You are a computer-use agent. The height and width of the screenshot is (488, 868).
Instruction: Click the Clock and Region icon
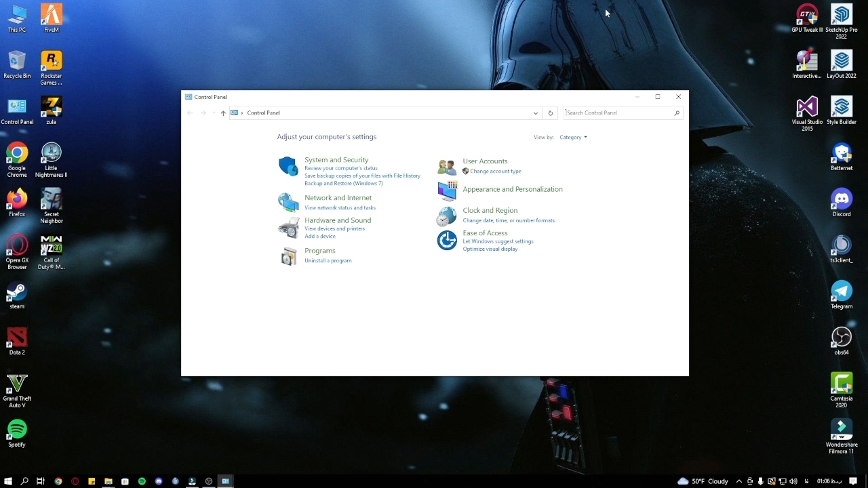(447, 216)
